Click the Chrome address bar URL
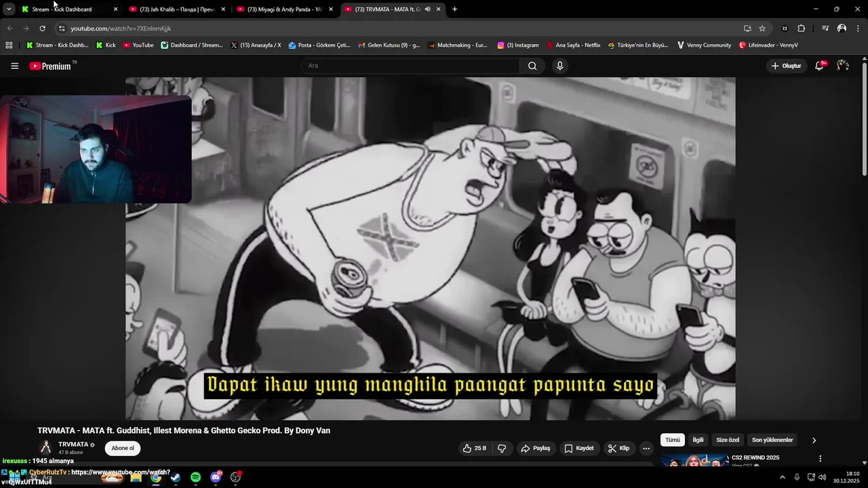 [x=121, y=28]
